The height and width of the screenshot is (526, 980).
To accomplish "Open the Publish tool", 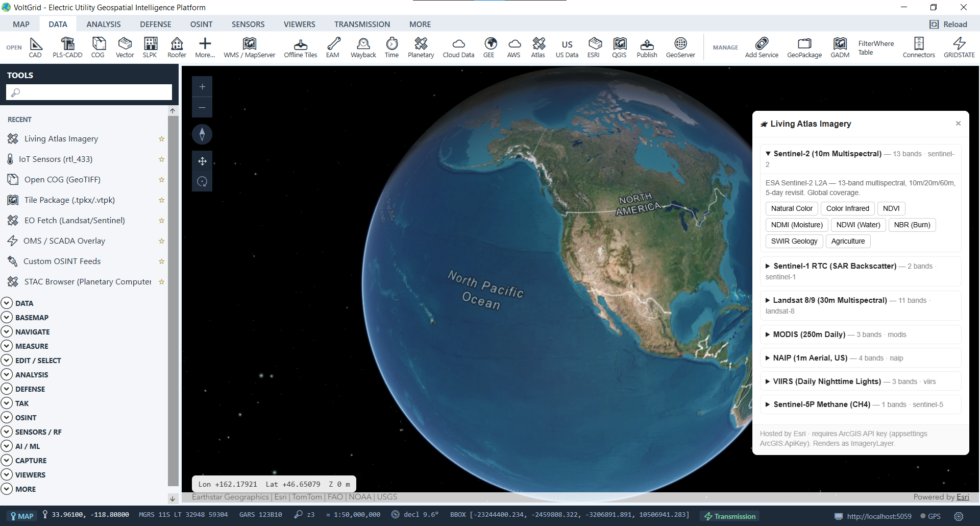I will pos(647,47).
